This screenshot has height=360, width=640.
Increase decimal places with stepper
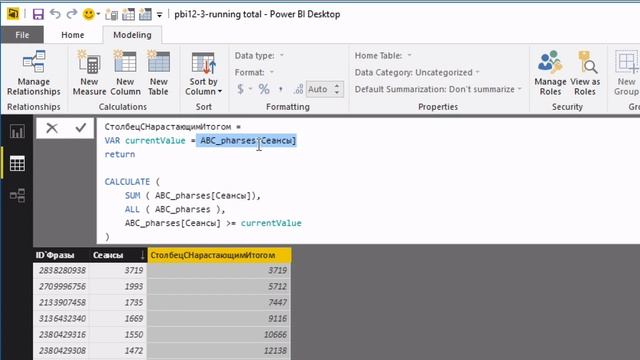tap(337, 86)
